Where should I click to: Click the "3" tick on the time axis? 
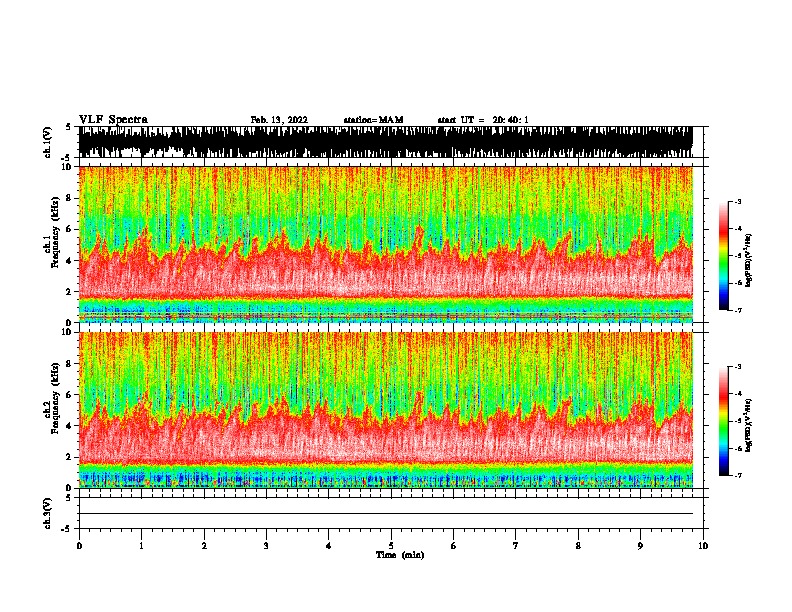(x=266, y=546)
